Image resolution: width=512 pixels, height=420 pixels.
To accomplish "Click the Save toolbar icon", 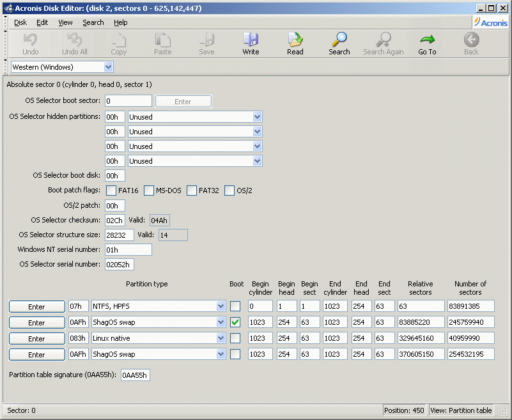I will [206, 43].
